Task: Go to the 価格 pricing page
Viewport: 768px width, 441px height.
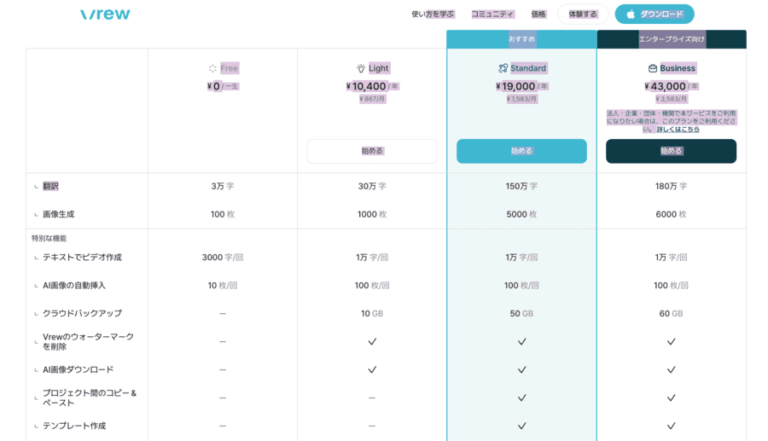Action: tap(538, 15)
